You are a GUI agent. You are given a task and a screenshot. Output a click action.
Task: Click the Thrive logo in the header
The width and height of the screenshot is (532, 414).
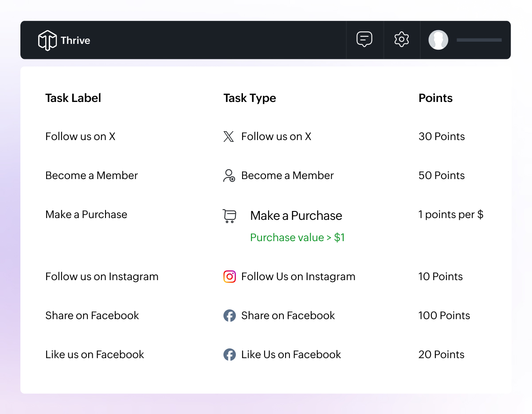pyautogui.click(x=64, y=40)
